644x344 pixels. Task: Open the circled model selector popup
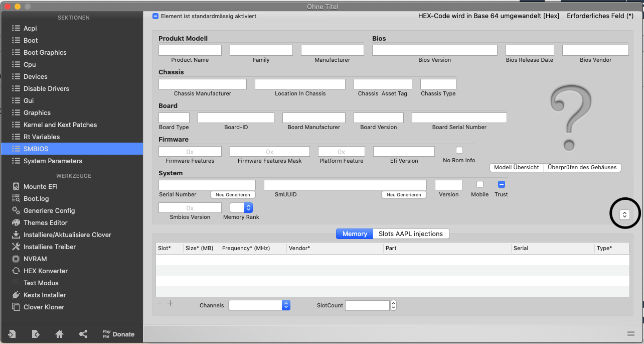pos(624,214)
